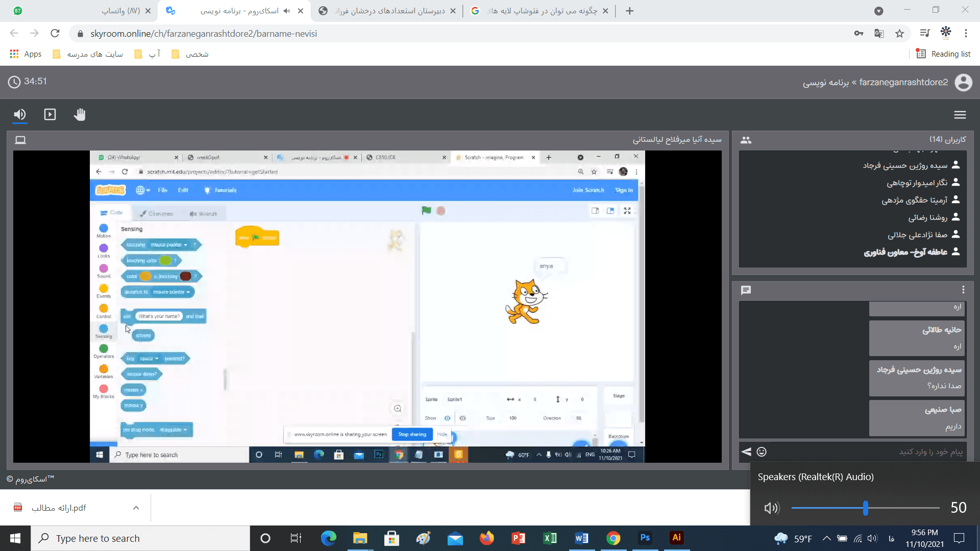Open File Explorer from taskbar

point(360,538)
